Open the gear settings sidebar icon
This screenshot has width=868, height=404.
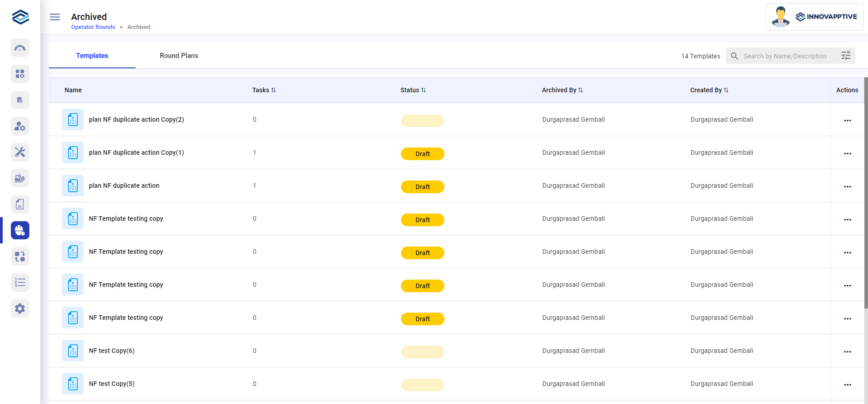(x=20, y=309)
